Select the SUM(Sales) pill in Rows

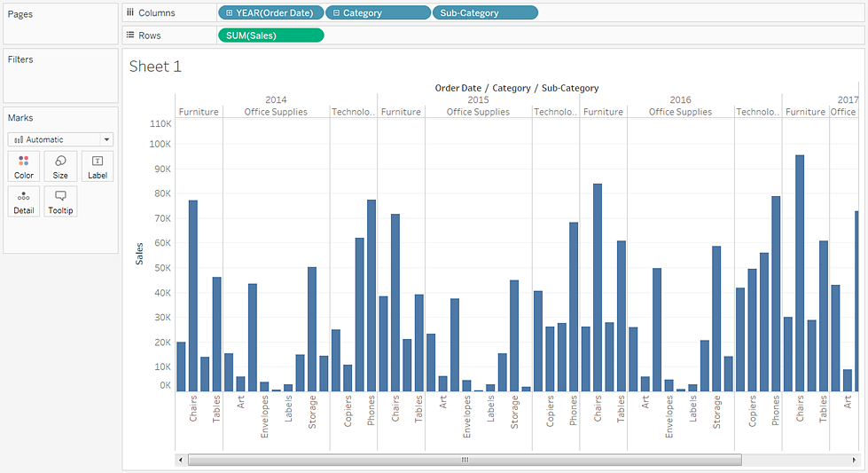click(x=270, y=35)
